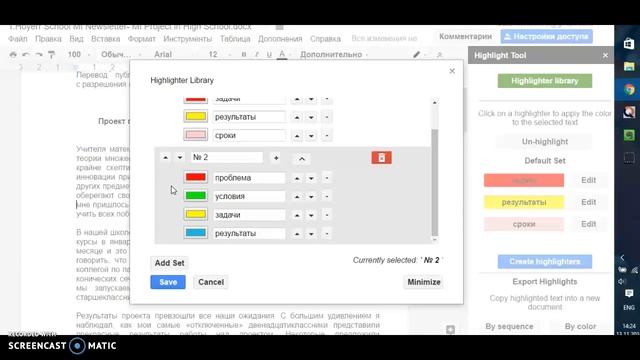This screenshot has height=360, width=640.
Task: Save the highlighter library
Action: pyautogui.click(x=168, y=282)
